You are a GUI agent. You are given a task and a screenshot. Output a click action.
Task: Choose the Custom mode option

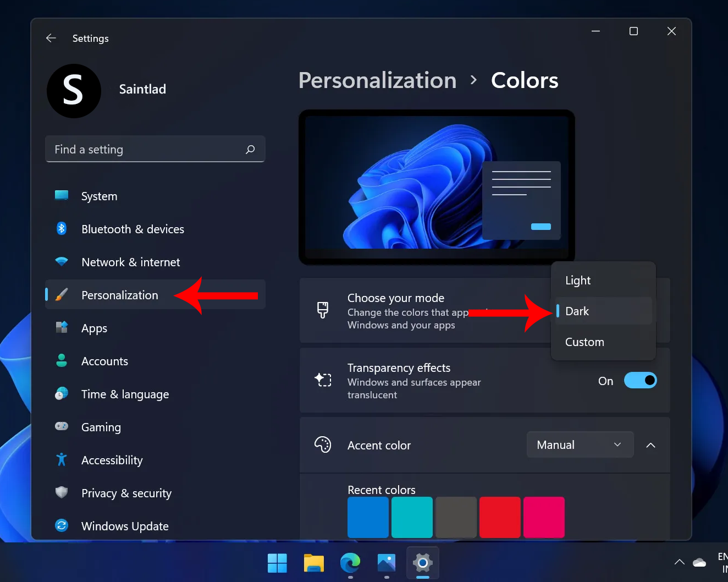tap(584, 342)
